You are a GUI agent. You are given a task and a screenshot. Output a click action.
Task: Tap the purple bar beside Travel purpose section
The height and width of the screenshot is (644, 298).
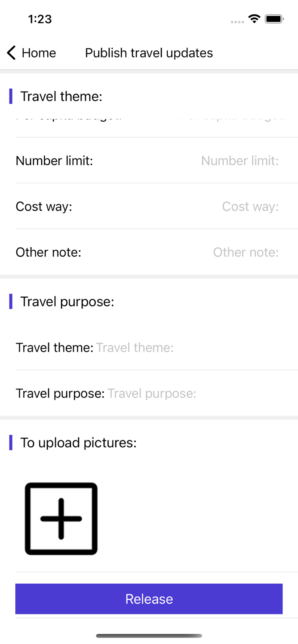point(11,301)
